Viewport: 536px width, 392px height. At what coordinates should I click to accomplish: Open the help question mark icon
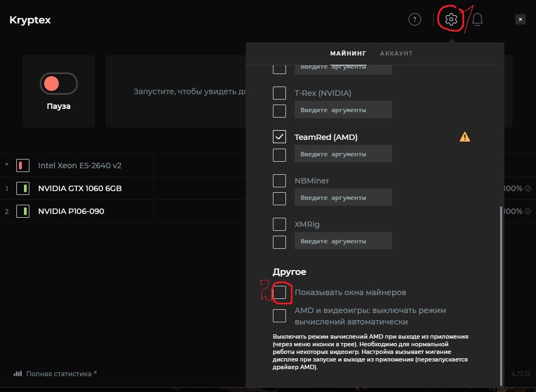point(415,20)
